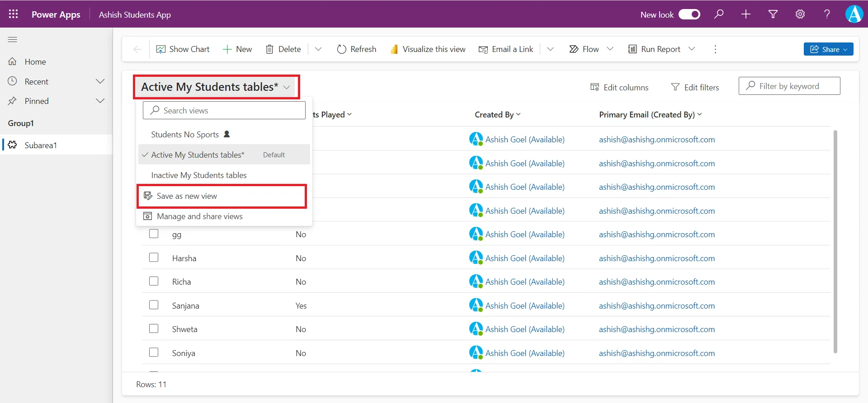
Task: Open the Harsha record name
Action: pos(184,258)
